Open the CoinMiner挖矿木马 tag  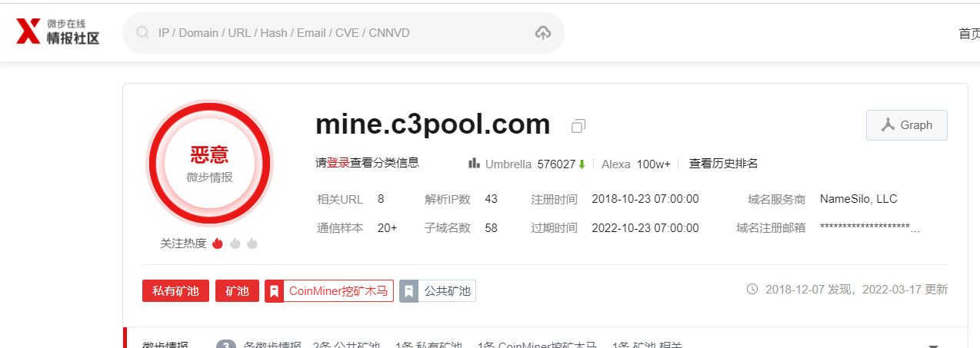point(329,291)
